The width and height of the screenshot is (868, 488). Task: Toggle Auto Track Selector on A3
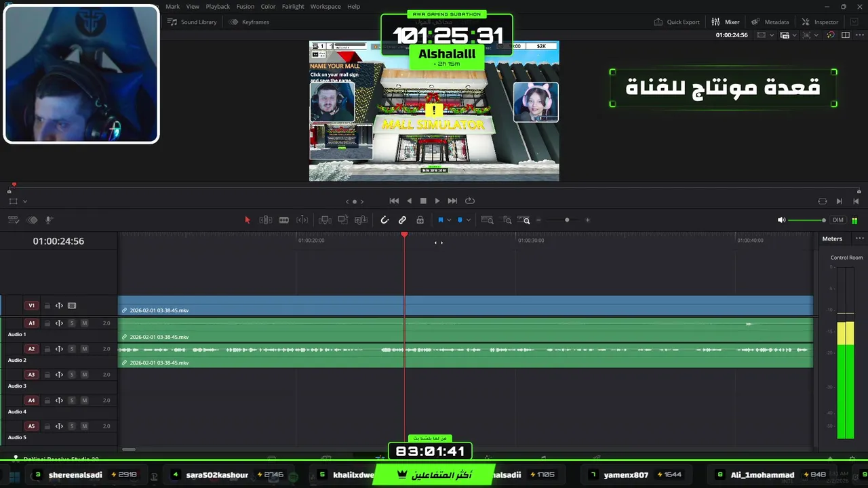[59, 375]
